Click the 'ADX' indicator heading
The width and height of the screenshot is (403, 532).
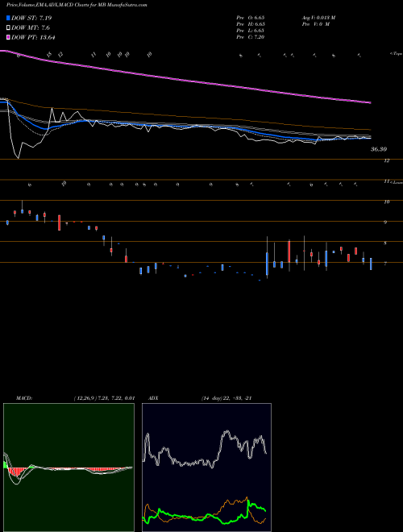click(153, 398)
